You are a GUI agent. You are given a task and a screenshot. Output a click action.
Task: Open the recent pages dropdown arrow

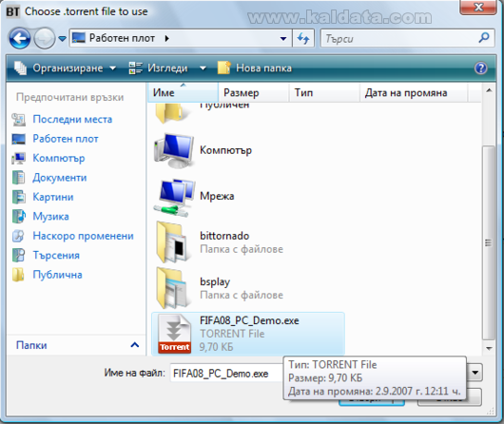point(63,39)
